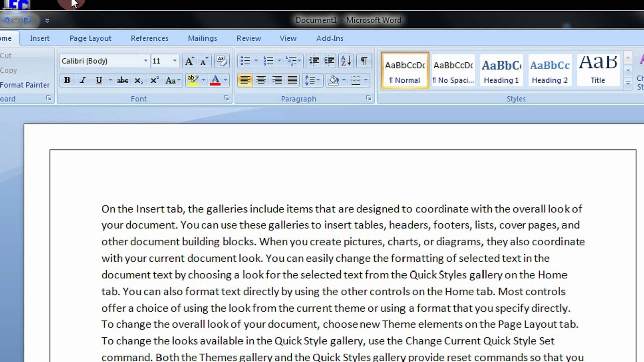
Task: Click into the Calibri font name field
Action: coord(101,61)
